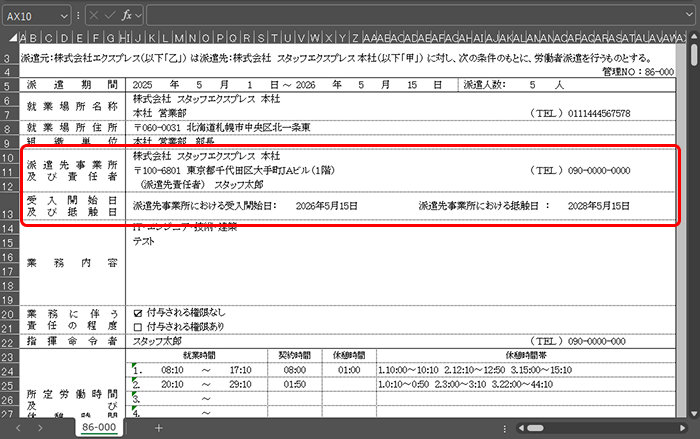The width and height of the screenshot is (700, 439).
Task: Open the Insert Function fx button
Action: pos(127,16)
